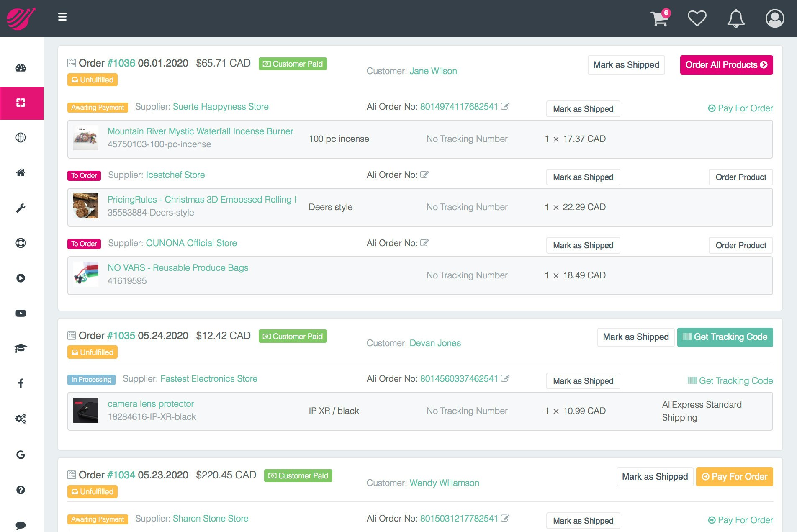
Task: Open the gears settings icon in sidebar
Action: (21, 419)
